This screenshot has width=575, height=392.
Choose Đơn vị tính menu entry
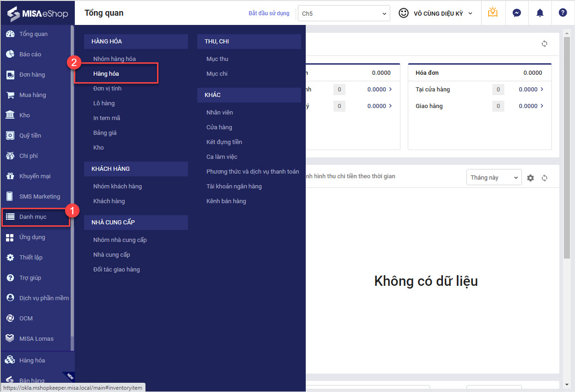[107, 89]
